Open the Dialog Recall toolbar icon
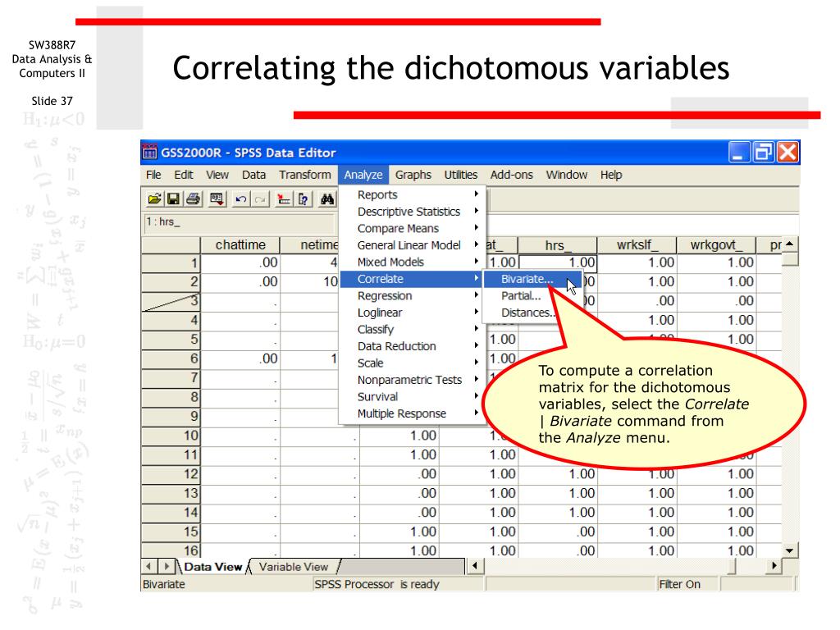This screenshot has width=840, height=630. click(x=217, y=199)
